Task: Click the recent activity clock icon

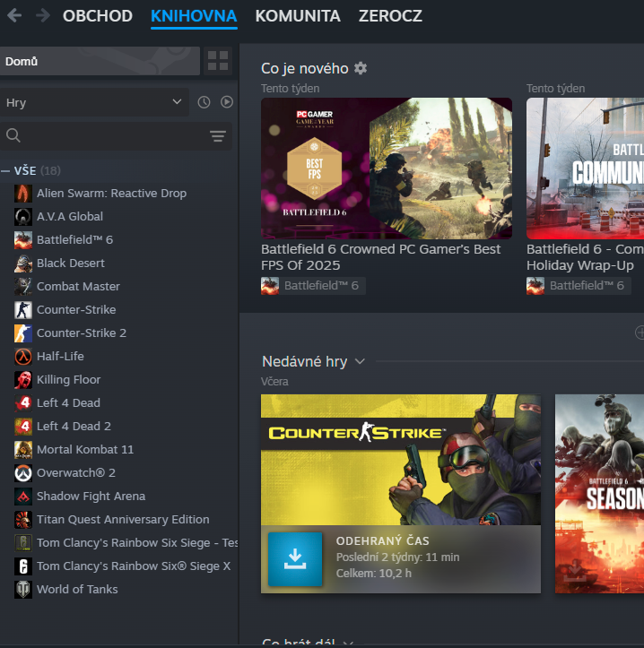Action: point(204,102)
